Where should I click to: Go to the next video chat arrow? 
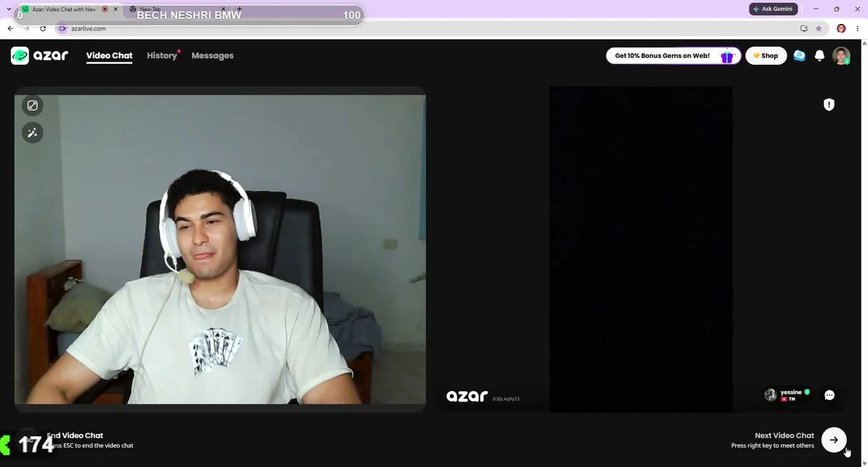[834, 440]
